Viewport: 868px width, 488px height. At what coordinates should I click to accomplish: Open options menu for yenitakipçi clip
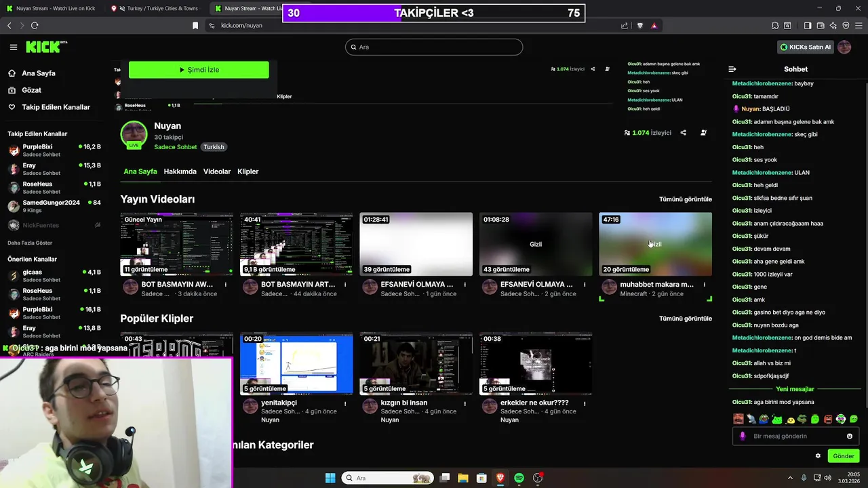click(x=345, y=403)
